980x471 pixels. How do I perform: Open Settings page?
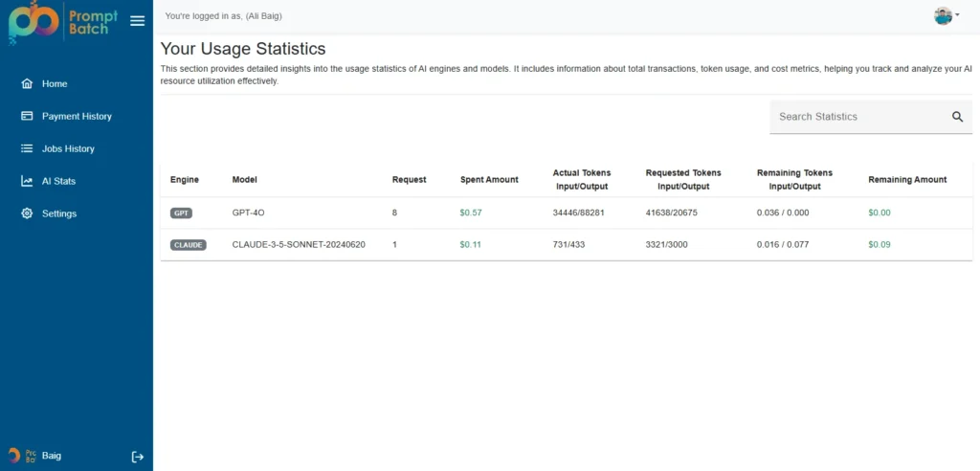[59, 213]
